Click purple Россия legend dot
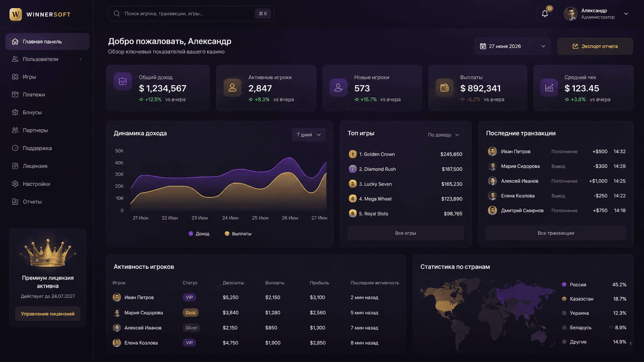Viewport: 644px width, 362px height. (564, 285)
